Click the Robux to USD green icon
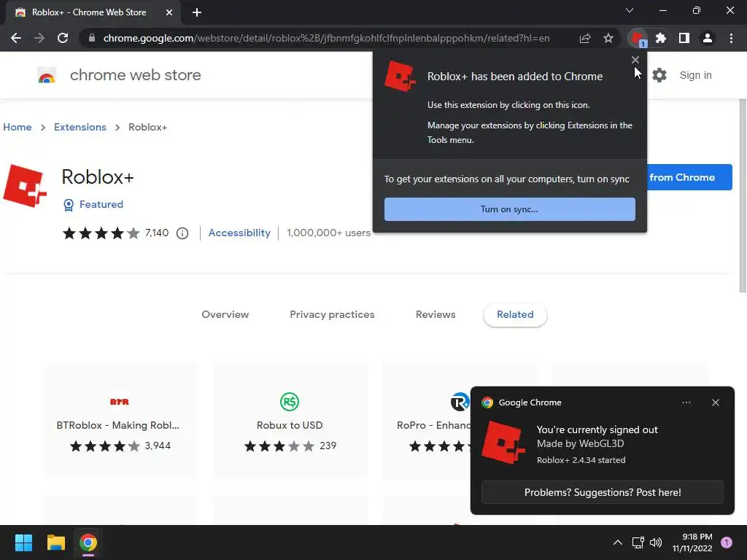Screen dimensions: 747x560 pos(290,402)
